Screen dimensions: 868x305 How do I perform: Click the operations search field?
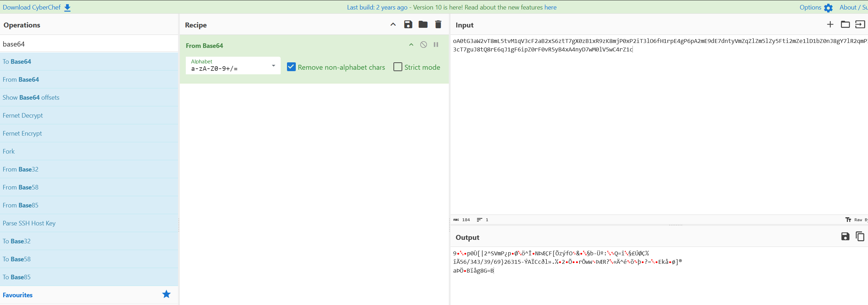pos(89,44)
